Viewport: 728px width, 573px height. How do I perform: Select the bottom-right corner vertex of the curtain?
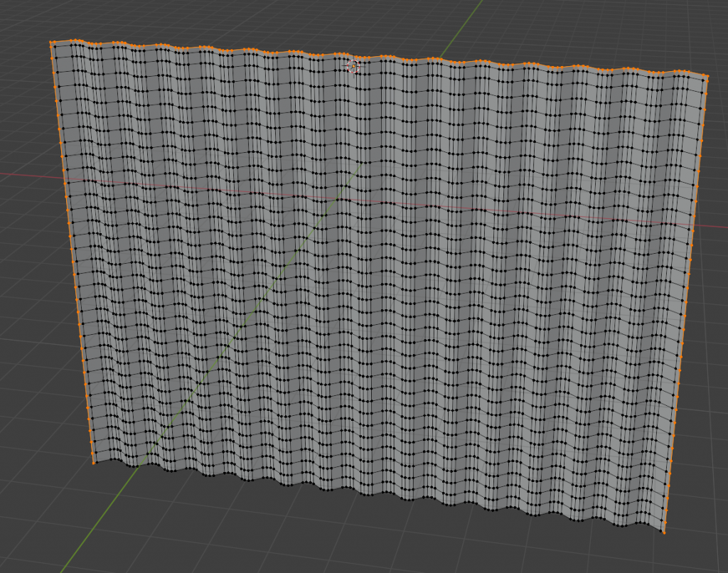click(664, 531)
